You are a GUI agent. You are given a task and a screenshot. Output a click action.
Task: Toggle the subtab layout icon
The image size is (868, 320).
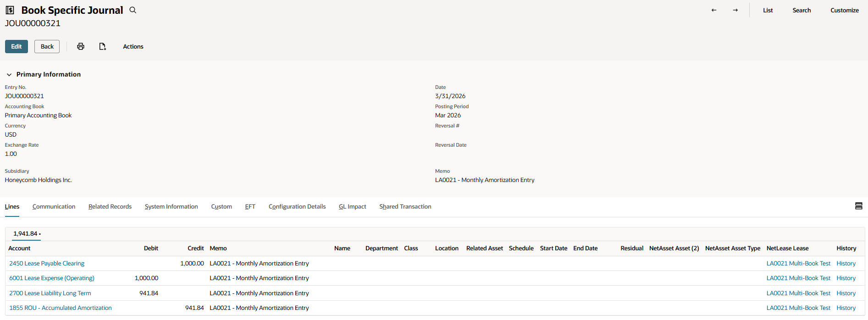[x=859, y=206]
